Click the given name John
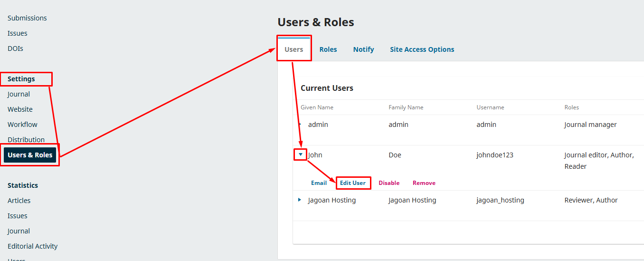The height and width of the screenshot is (261, 644). (x=315, y=155)
